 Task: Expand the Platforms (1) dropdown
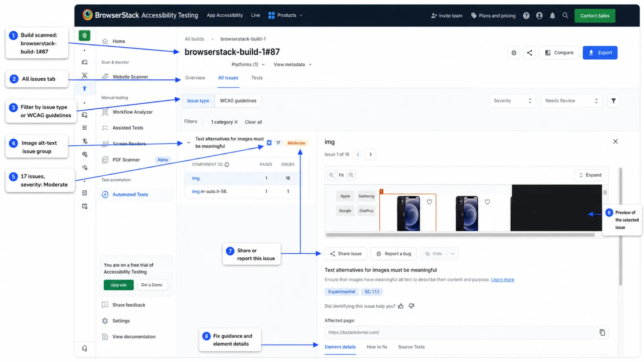(248, 64)
